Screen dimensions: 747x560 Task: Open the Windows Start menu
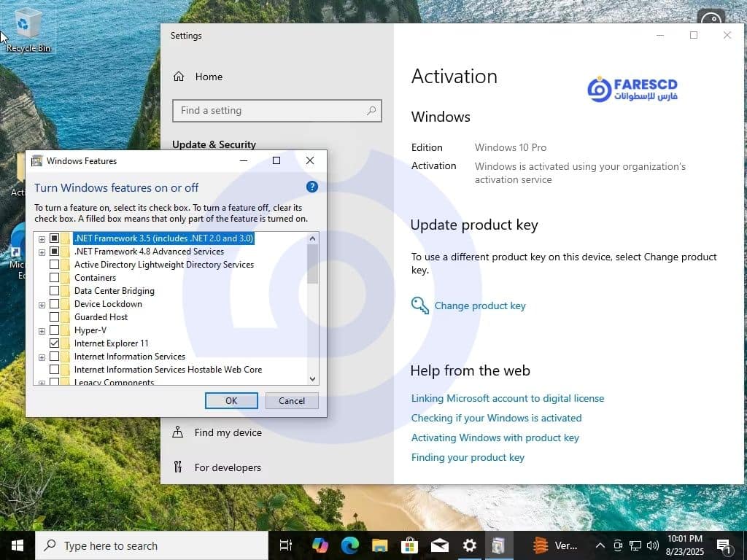coord(18,545)
